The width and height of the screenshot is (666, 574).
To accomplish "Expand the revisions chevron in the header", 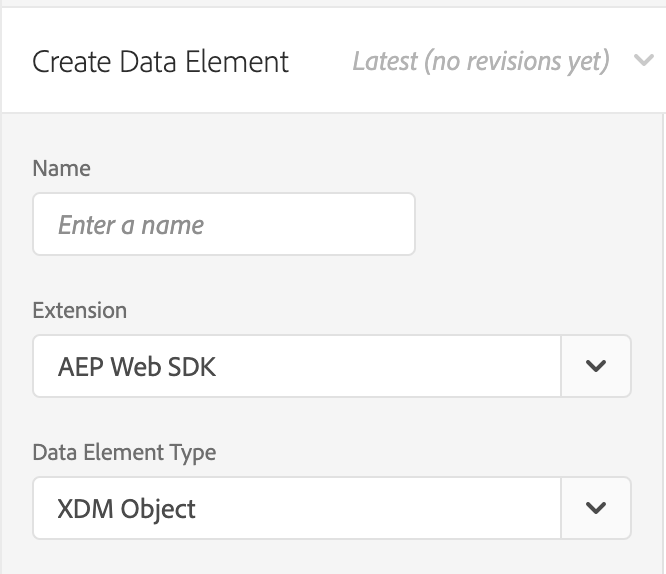I will [643, 62].
